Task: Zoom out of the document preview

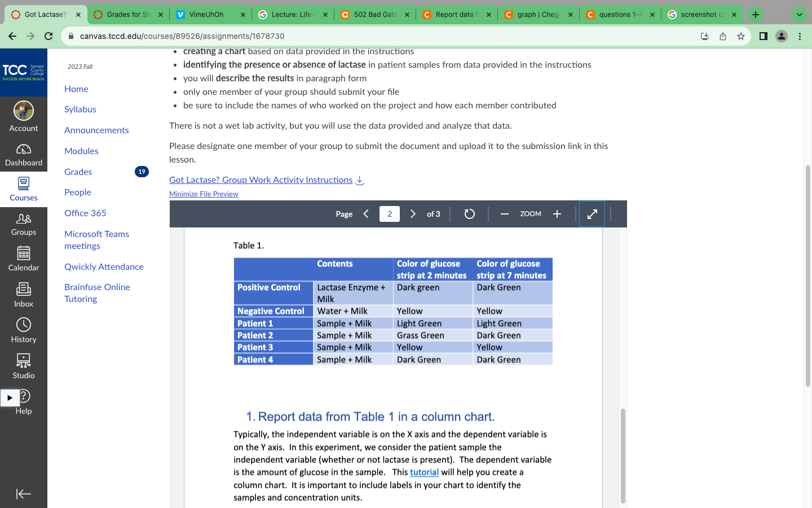Action: pos(505,214)
